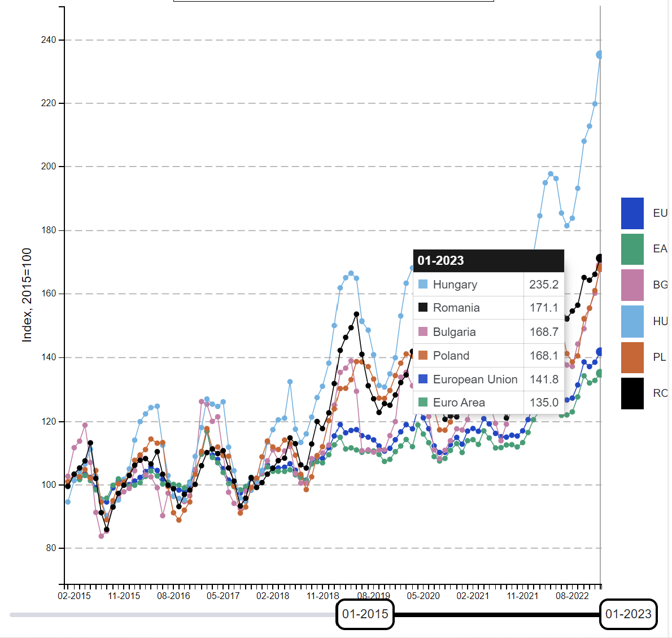Toggle the black Romania legend swatch
Screen dimensions: 672x638
point(632,393)
